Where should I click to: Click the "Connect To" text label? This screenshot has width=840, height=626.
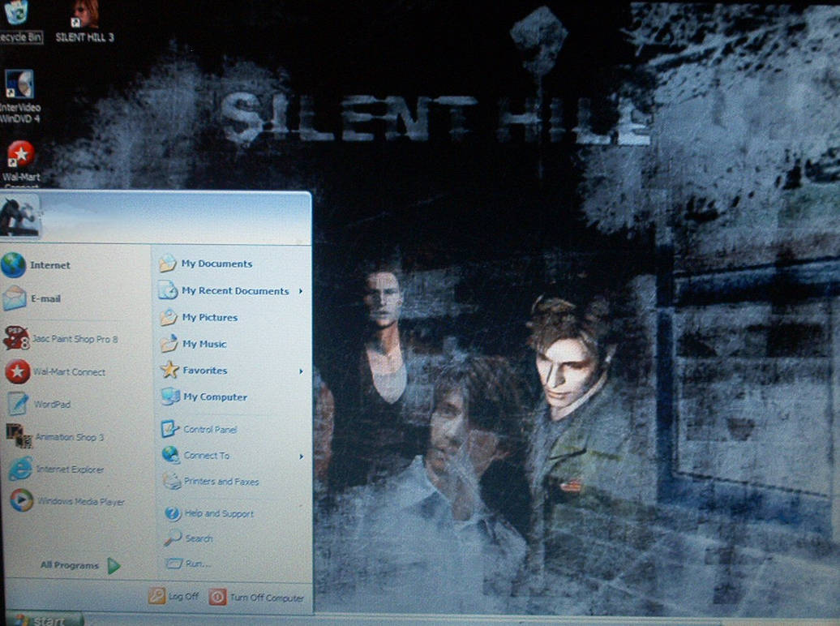[x=207, y=456]
